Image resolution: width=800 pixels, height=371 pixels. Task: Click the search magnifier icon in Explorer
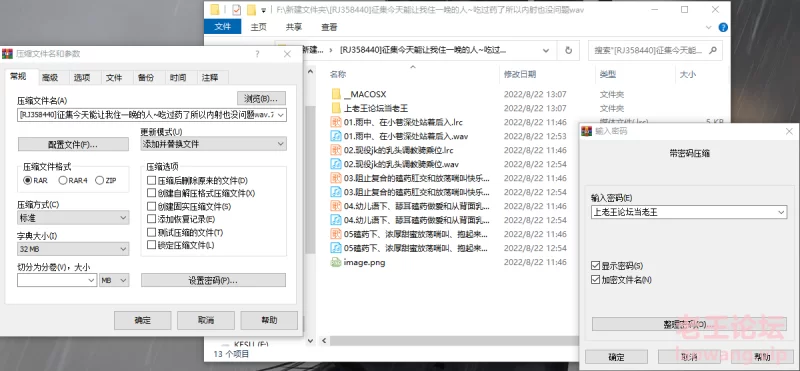[713, 51]
